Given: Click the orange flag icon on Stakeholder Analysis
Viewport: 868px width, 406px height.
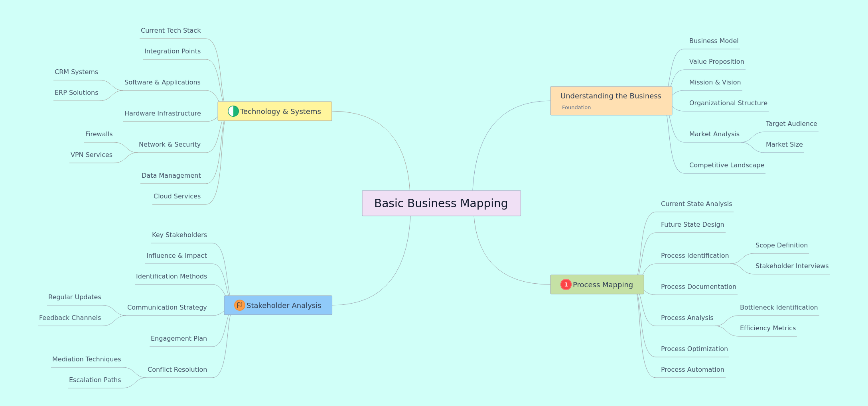Looking at the screenshot, I should point(240,305).
